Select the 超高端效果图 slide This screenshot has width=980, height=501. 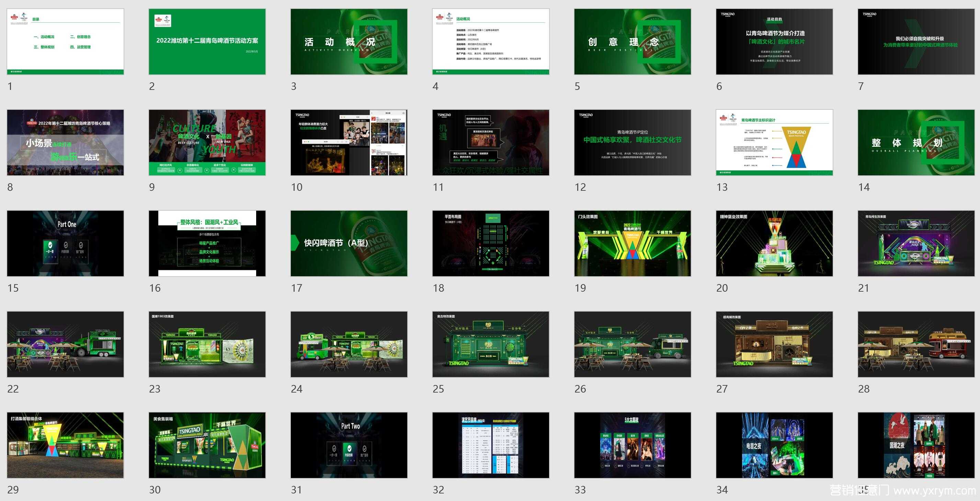(x=775, y=345)
